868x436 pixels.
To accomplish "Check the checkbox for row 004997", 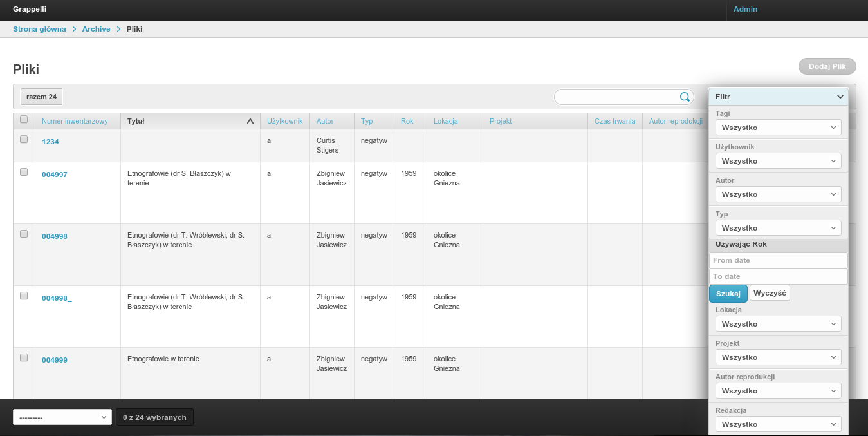I will pyautogui.click(x=24, y=172).
